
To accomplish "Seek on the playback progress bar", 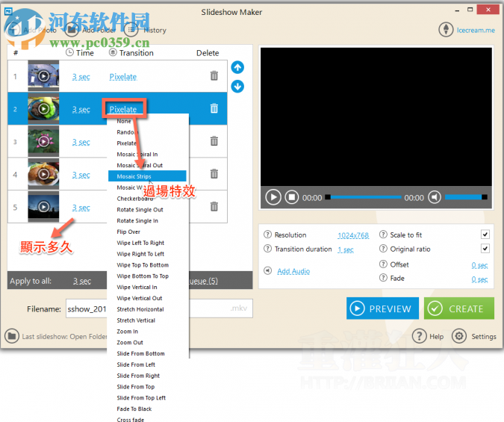I will 363,197.
